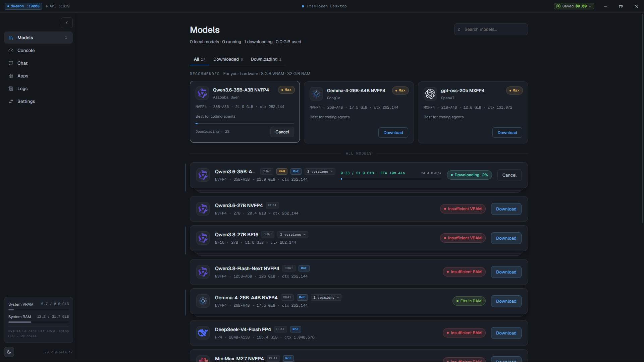Click the Gemma logo on recommended Gemma-4 card
Viewport: 644px width, 362px height.
tap(316, 94)
